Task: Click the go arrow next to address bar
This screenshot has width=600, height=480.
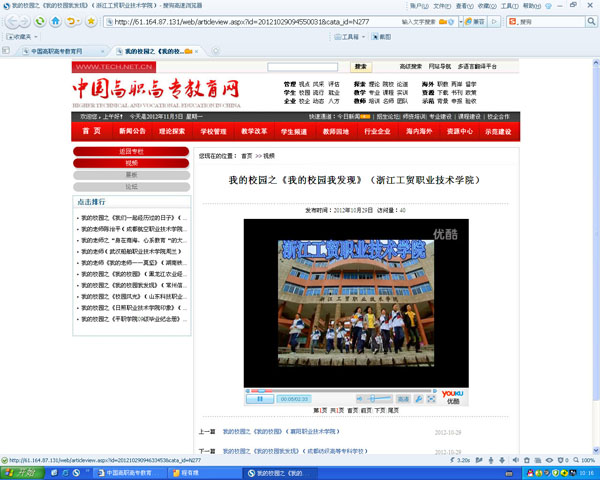Action: (x=494, y=22)
